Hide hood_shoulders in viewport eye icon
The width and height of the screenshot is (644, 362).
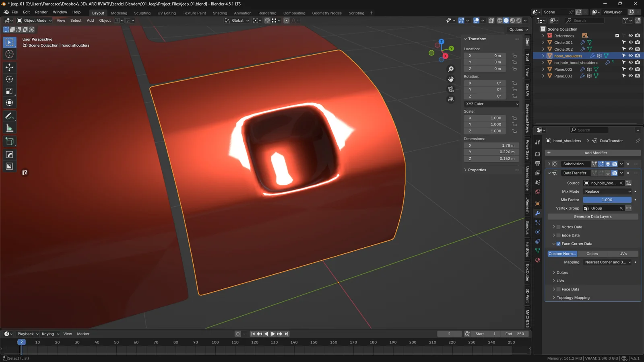[x=631, y=56]
